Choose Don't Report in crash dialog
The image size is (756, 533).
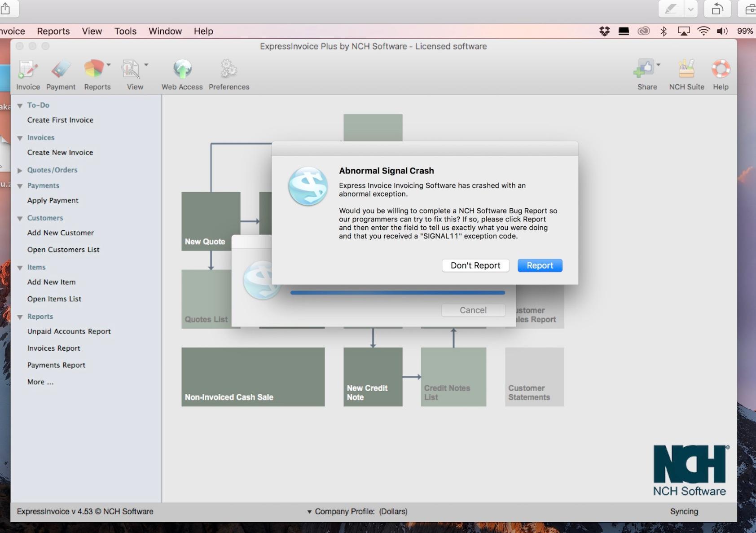tap(475, 265)
